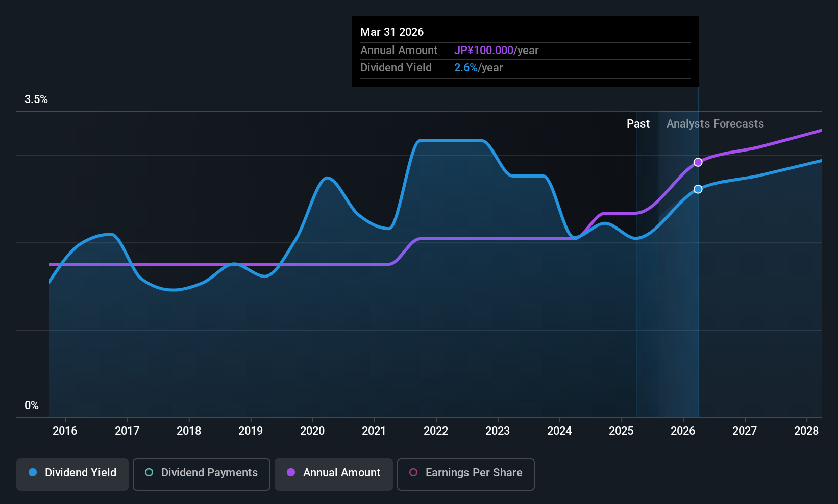Click the Past region label
This screenshot has height=504, width=838.
coord(638,124)
